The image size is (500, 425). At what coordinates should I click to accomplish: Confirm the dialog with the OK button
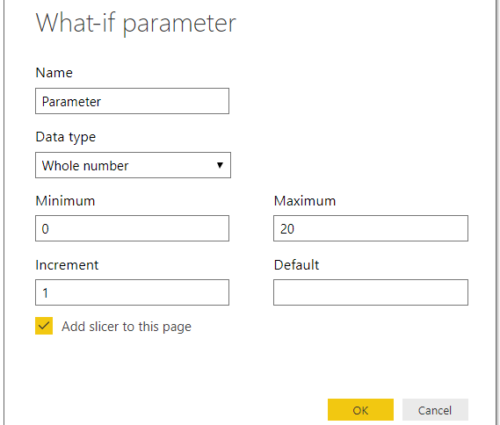[x=361, y=410]
